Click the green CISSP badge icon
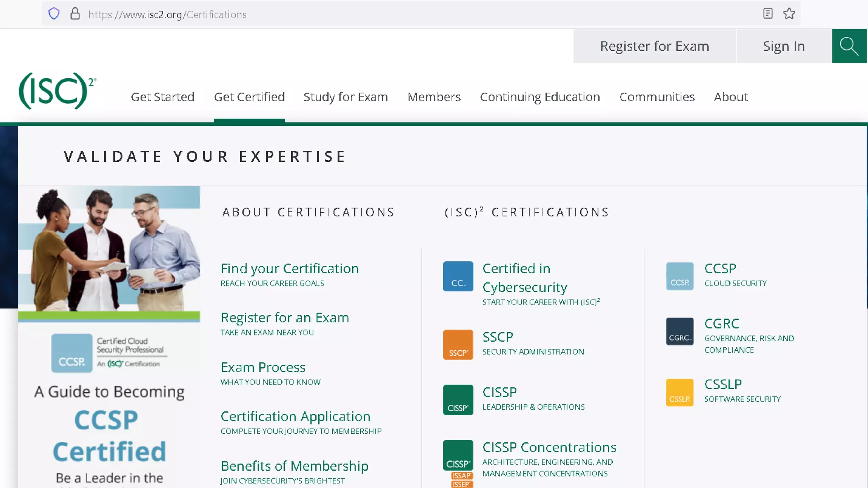868x488 pixels. (x=458, y=399)
